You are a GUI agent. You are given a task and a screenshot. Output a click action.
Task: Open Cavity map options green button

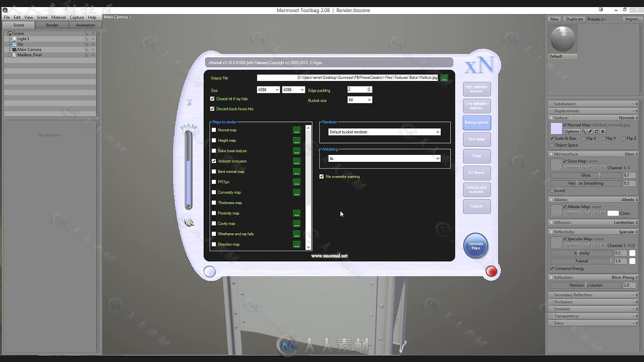click(x=296, y=224)
